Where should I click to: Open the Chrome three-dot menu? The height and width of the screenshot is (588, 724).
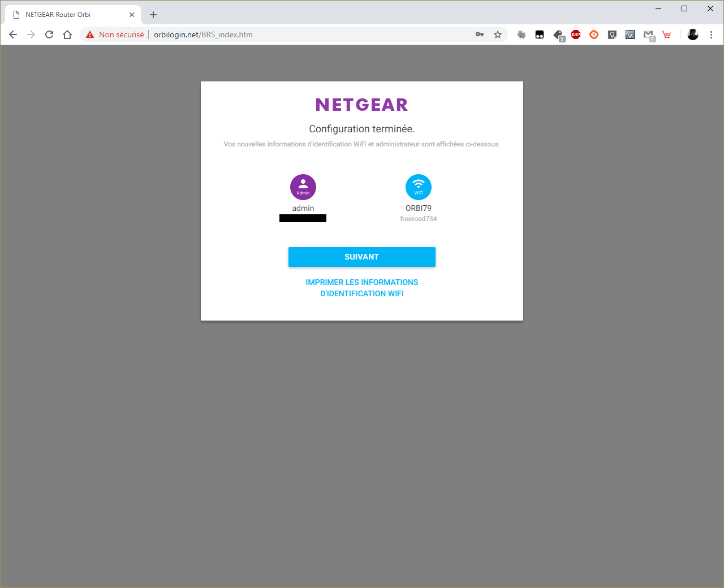(711, 34)
